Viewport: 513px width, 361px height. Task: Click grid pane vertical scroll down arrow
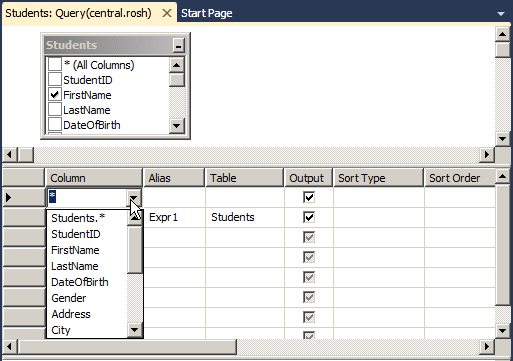click(502, 331)
